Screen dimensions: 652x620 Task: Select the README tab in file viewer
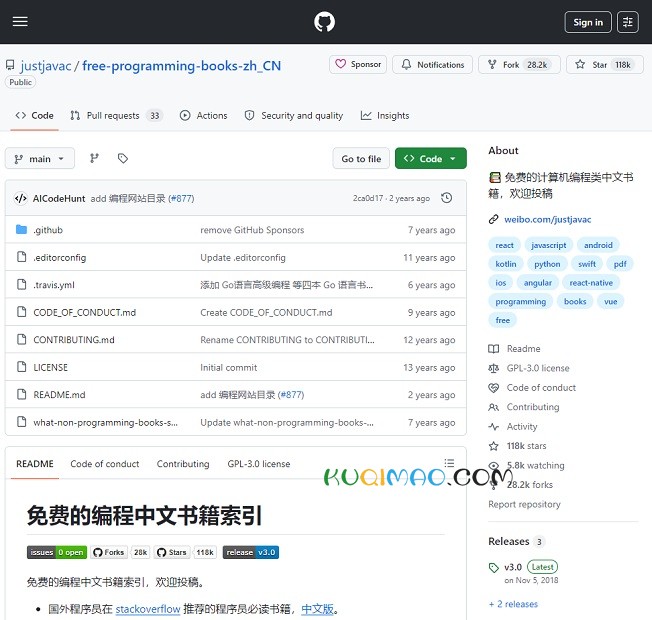point(35,464)
